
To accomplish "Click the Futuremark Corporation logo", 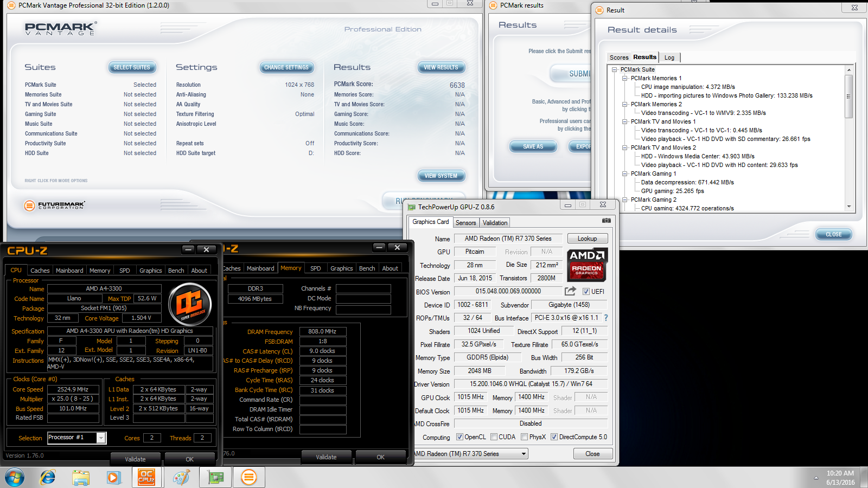I will click(55, 206).
